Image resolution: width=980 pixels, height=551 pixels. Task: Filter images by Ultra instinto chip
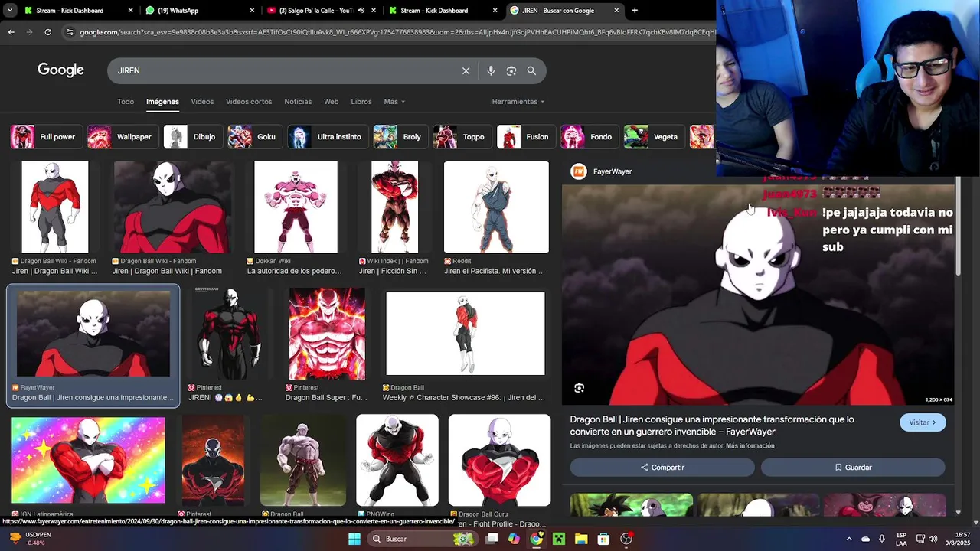point(327,137)
